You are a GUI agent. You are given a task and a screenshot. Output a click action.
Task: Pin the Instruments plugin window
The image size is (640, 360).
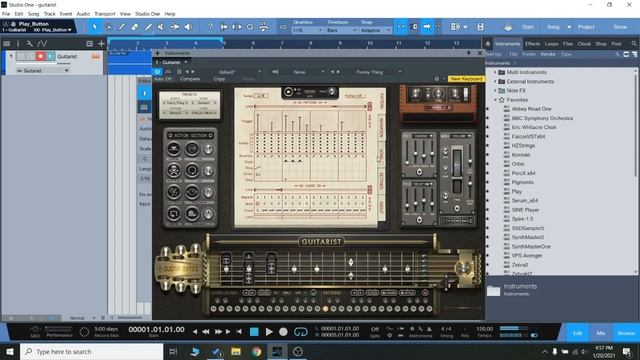(x=469, y=53)
